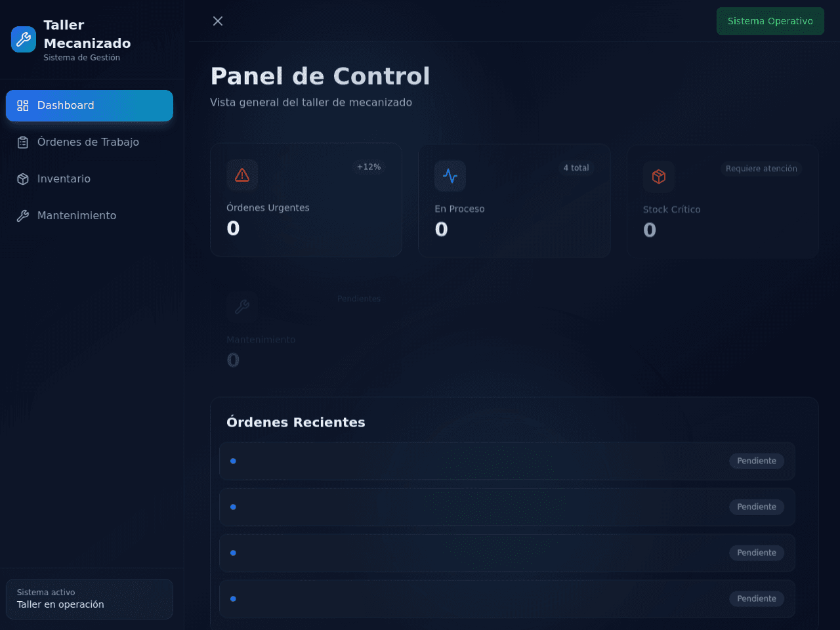Click the +12% badge on Órdenes Urgentes
The height and width of the screenshot is (630, 840).
tap(369, 167)
